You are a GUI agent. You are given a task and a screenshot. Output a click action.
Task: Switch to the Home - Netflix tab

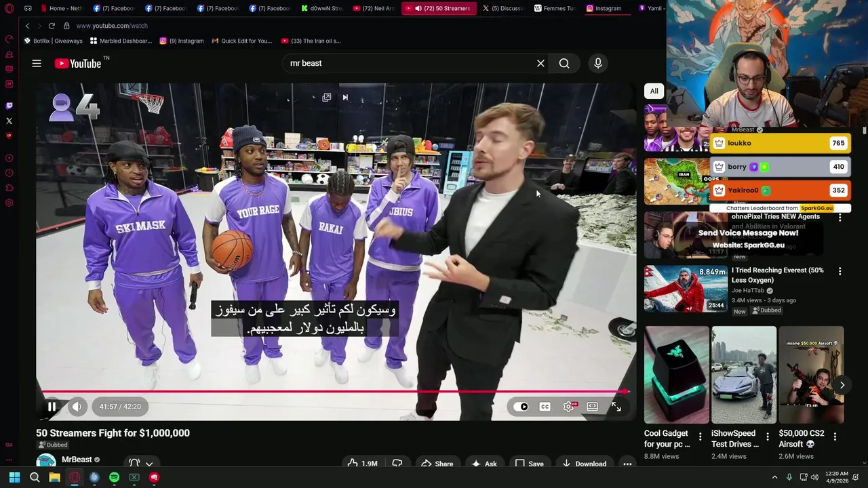(62, 8)
